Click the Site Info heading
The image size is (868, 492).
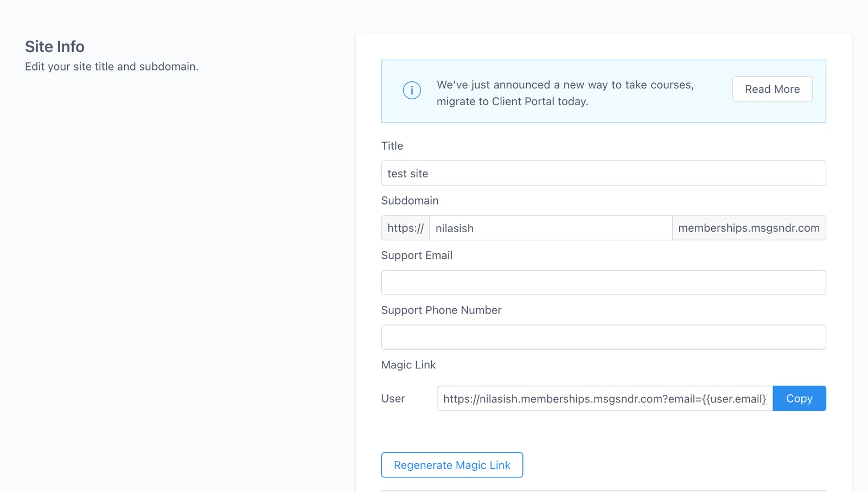55,47
